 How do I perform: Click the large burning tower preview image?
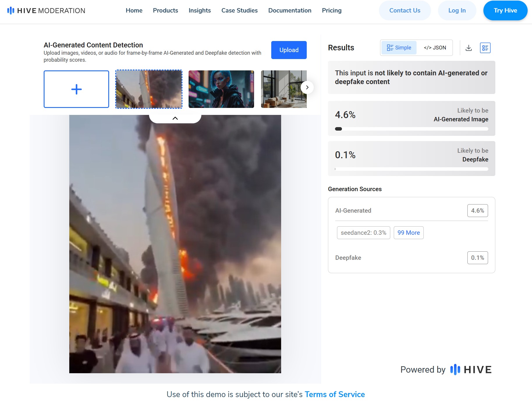coord(175,244)
